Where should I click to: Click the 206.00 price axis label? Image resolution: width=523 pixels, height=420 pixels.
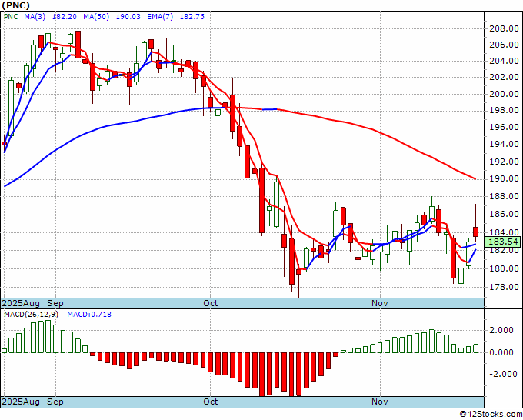click(x=504, y=45)
